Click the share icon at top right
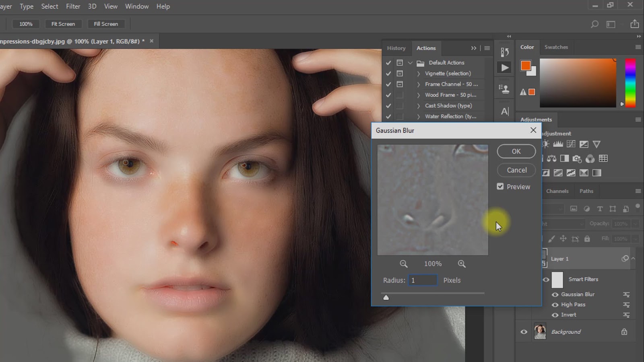644x362 pixels. click(635, 24)
